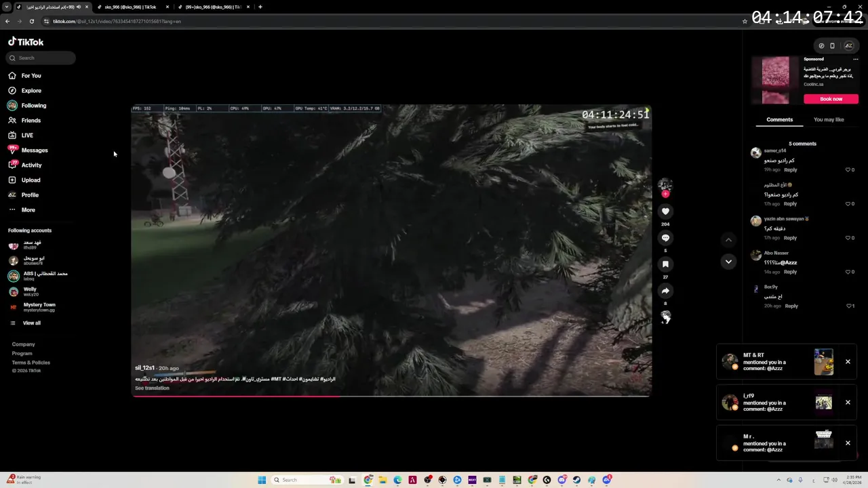The image size is (868, 488).
Task: Click the phone icon in the top-right pill
Action: click(x=832, y=46)
